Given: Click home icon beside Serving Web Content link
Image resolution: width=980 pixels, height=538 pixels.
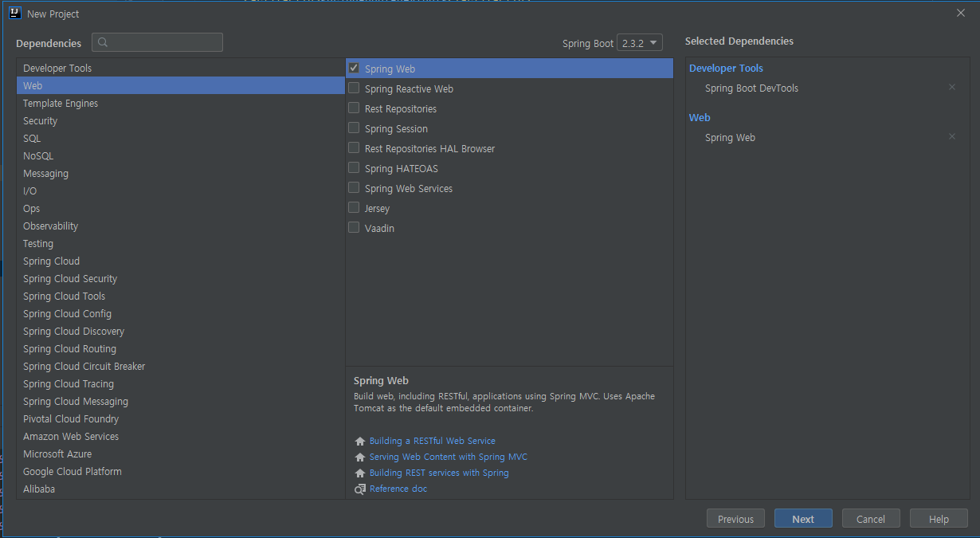Looking at the screenshot, I should (x=360, y=457).
